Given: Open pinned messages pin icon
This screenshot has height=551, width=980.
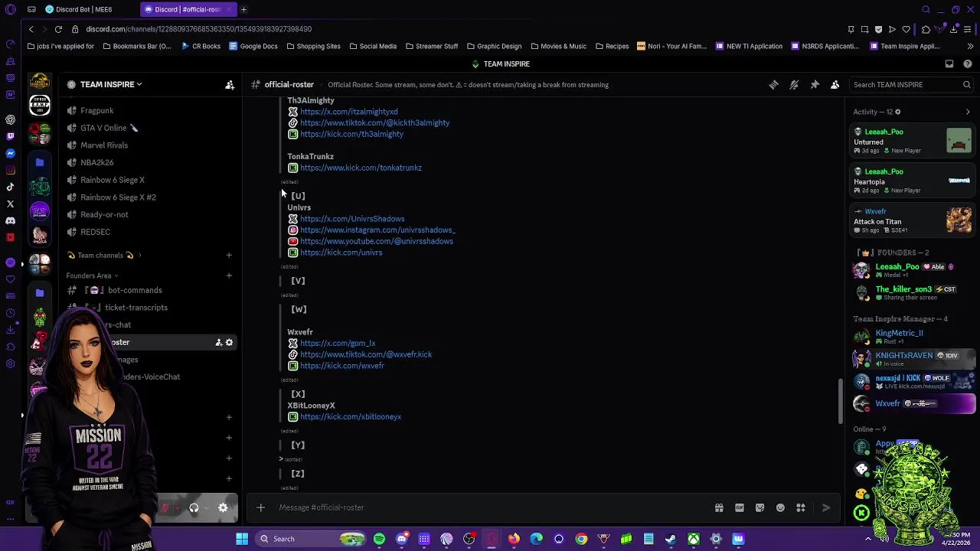Looking at the screenshot, I should click(x=815, y=85).
